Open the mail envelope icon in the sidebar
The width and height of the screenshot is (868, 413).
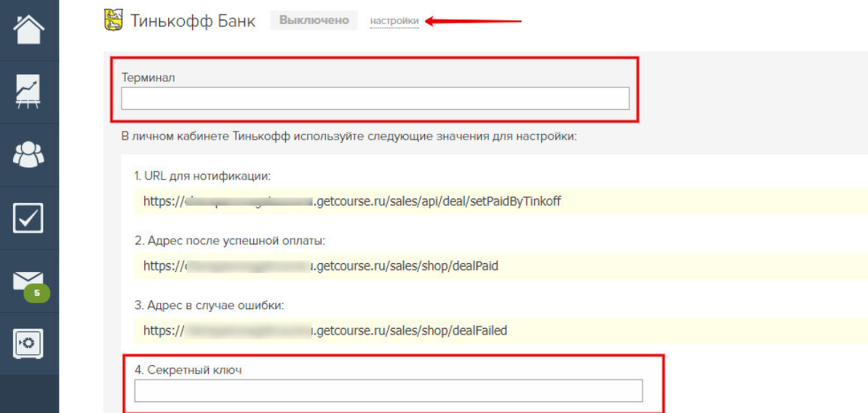[x=29, y=282]
